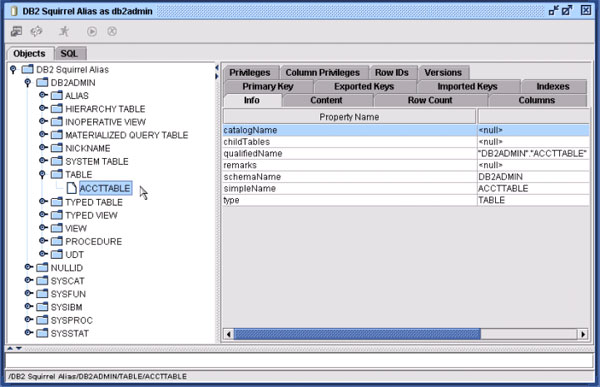Open the Exported Keys tab
The height and width of the screenshot is (387, 600).
[364, 87]
